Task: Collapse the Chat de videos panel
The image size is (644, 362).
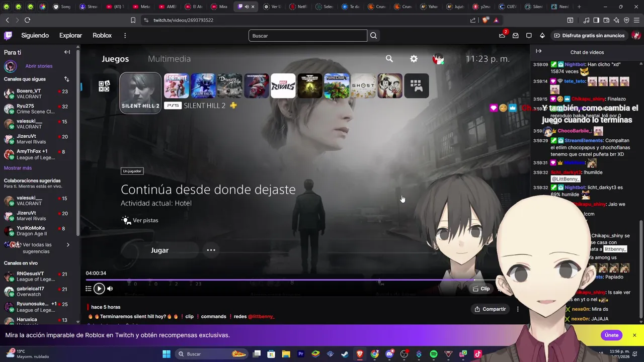Action: pyautogui.click(x=539, y=51)
